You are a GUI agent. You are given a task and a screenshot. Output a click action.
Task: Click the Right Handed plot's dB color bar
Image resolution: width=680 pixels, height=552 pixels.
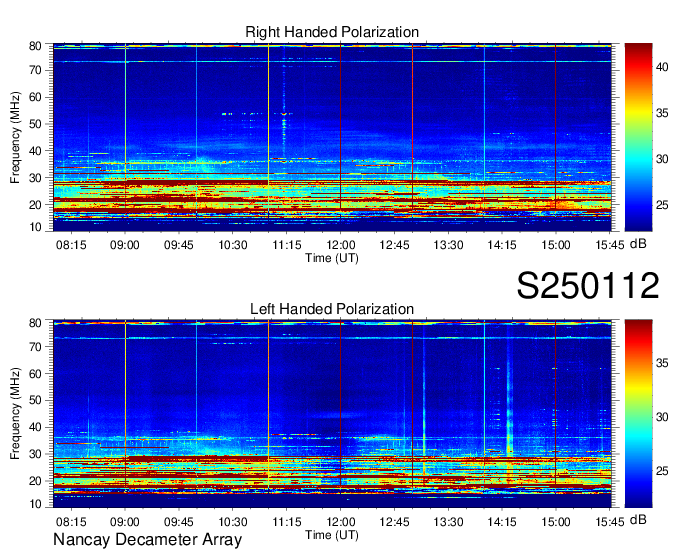638,137
